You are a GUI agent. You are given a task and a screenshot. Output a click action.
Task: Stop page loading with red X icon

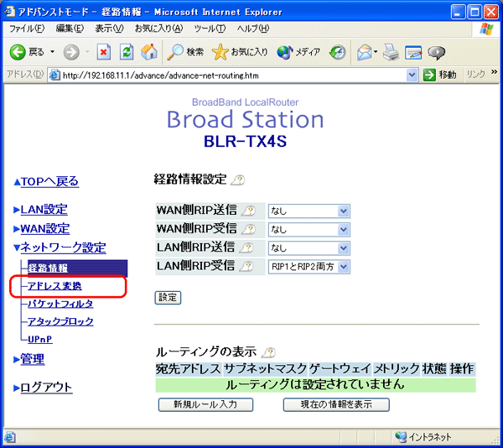click(x=104, y=52)
